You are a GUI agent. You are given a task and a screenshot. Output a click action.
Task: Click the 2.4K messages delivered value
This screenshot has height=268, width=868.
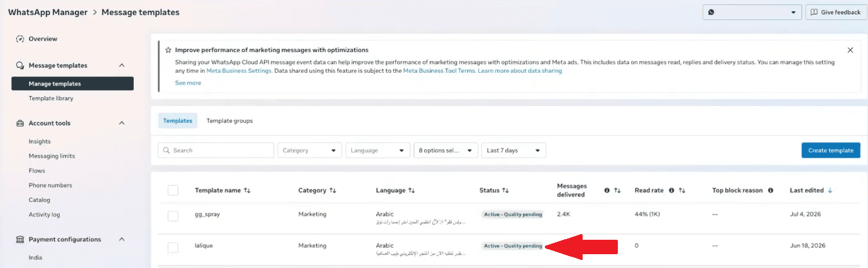tap(563, 215)
